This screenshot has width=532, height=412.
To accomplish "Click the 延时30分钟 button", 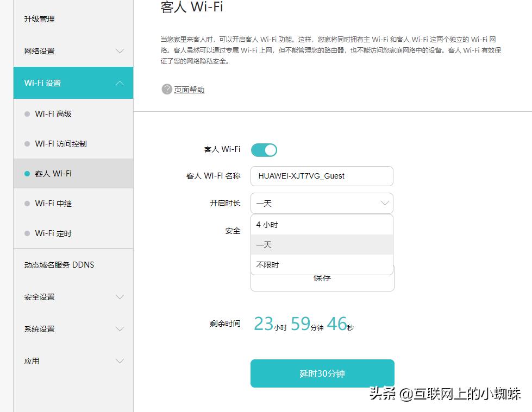I will pyautogui.click(x=322, y=373).
